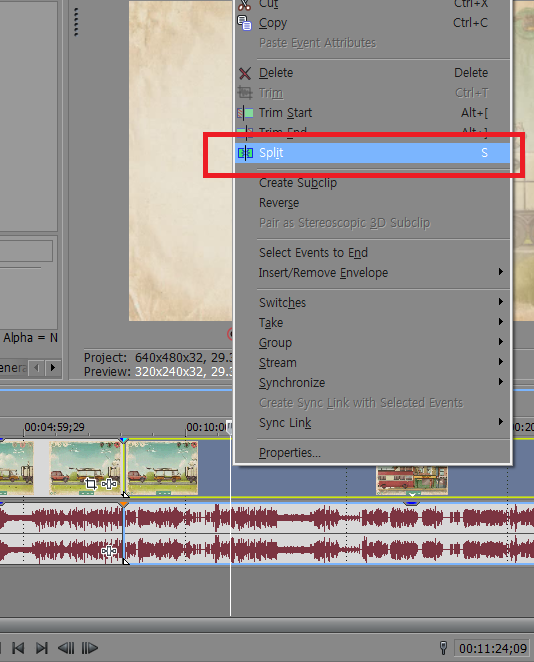Viewport: 534px width, 662px height.
Task: Choose Split from the context menu
Action: (x=372, y=153)
